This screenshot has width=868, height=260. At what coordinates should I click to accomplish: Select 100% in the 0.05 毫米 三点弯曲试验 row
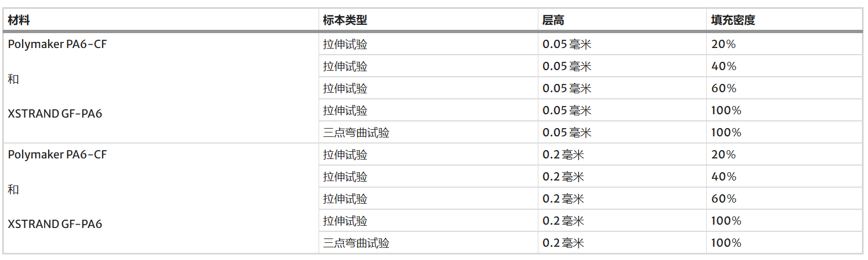[726, 132]
